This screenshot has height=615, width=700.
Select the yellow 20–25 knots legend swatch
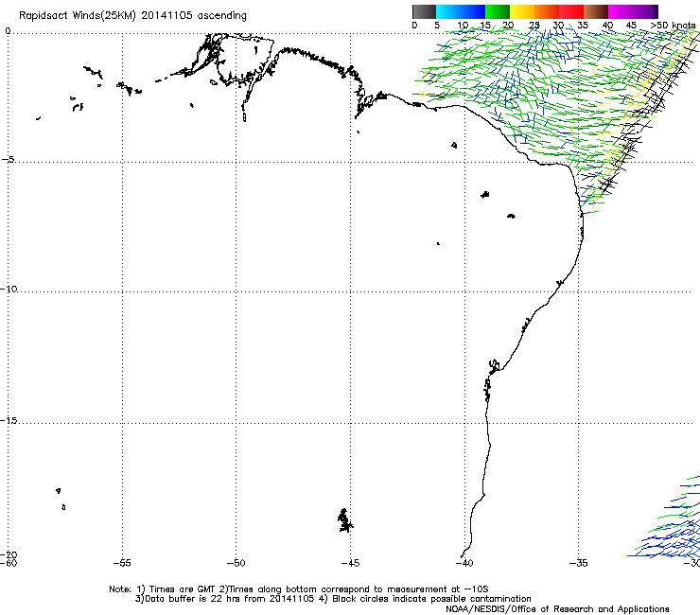(522, 11)
